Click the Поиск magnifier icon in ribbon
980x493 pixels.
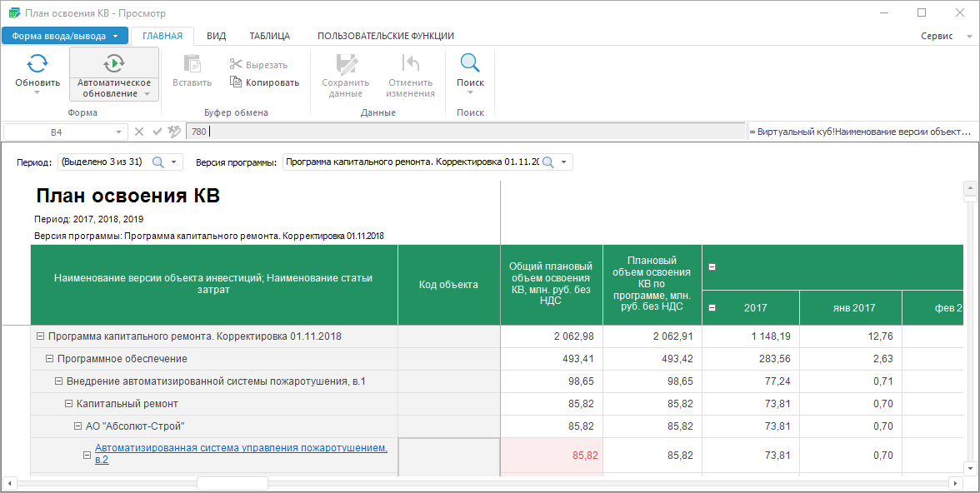[470, 63]
